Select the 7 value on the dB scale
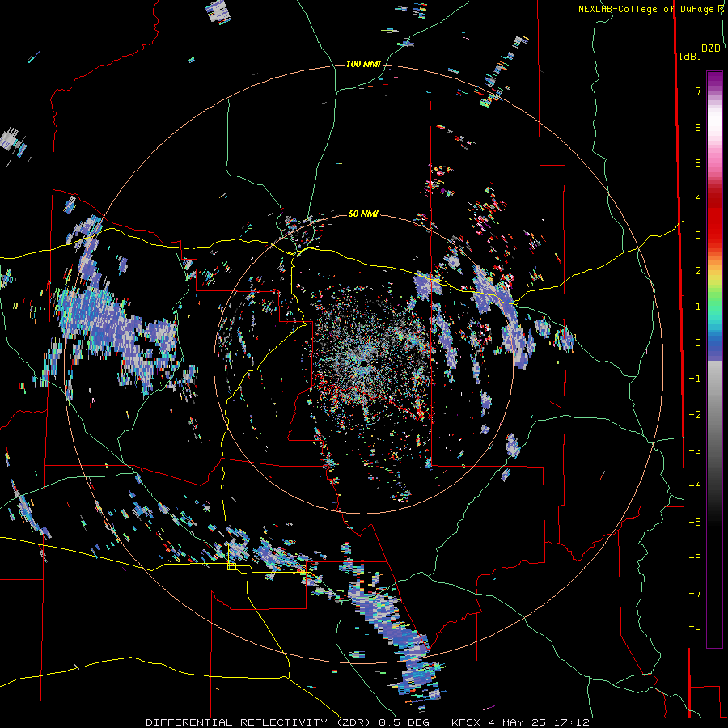 click(x=698, y=91)
